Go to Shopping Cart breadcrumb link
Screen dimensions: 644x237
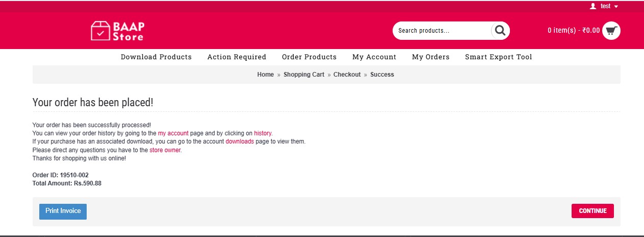(x=304, y=75)
